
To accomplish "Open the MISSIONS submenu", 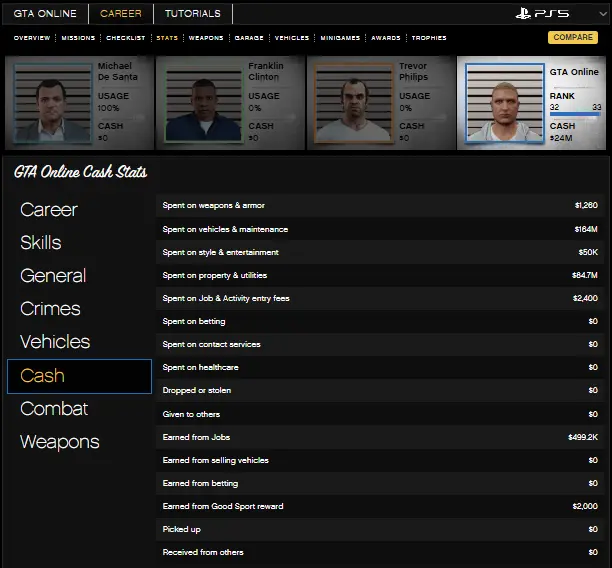I will tap(78, 38).
